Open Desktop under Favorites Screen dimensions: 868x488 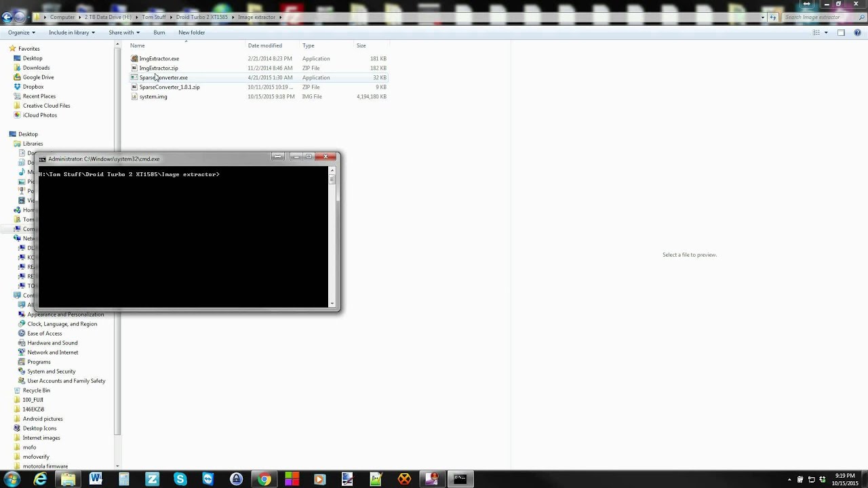pos(33,58)
